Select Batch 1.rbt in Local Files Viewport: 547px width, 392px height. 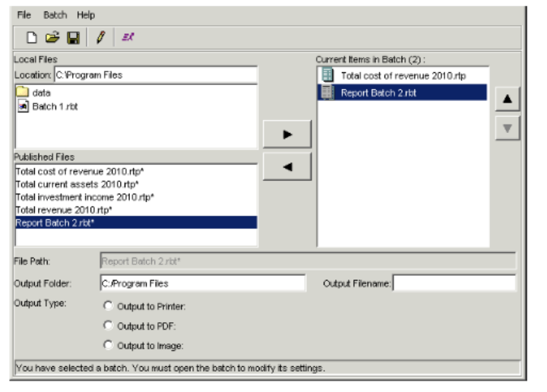[54, 106]
